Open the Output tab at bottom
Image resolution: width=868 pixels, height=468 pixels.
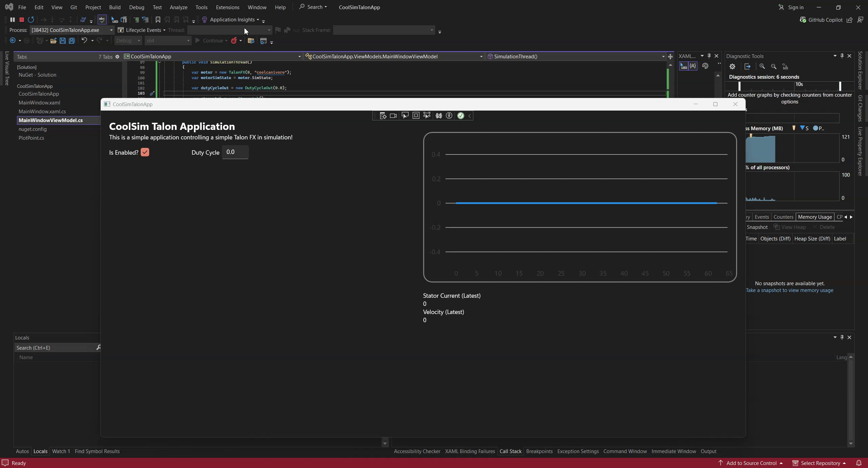(708, 451)
